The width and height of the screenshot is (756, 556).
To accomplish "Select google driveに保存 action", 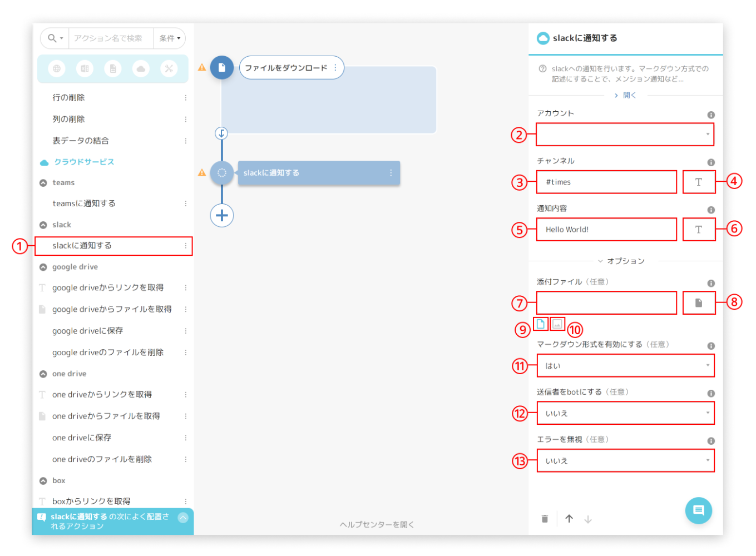I will 113,331.
